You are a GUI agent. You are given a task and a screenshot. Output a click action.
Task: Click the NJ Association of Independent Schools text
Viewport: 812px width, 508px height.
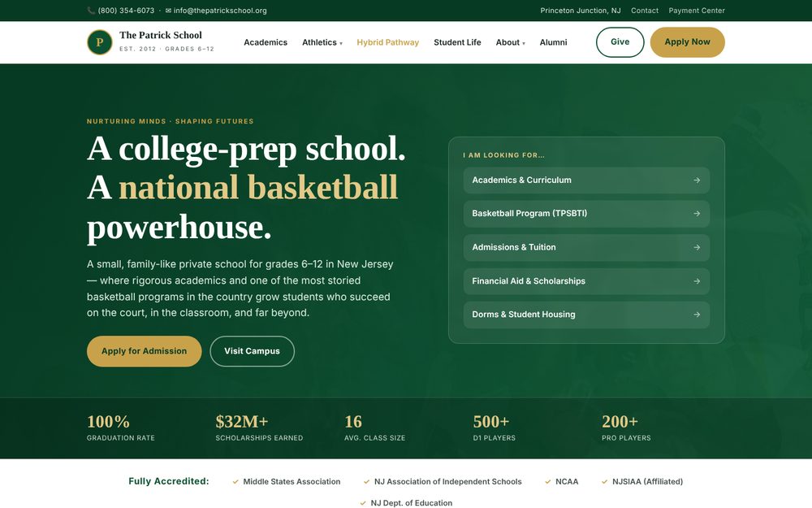(448, 482)
